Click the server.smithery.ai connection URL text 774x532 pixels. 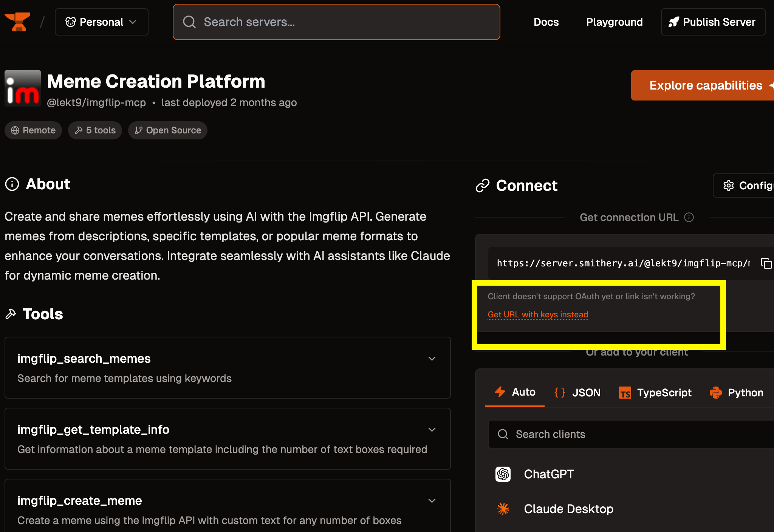click(x=623, y=263)
